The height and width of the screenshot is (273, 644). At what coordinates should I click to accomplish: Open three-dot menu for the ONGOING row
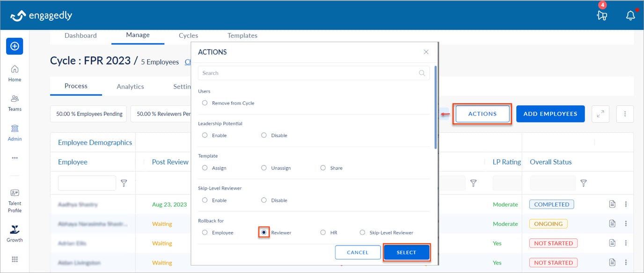(x=626, y=224)
